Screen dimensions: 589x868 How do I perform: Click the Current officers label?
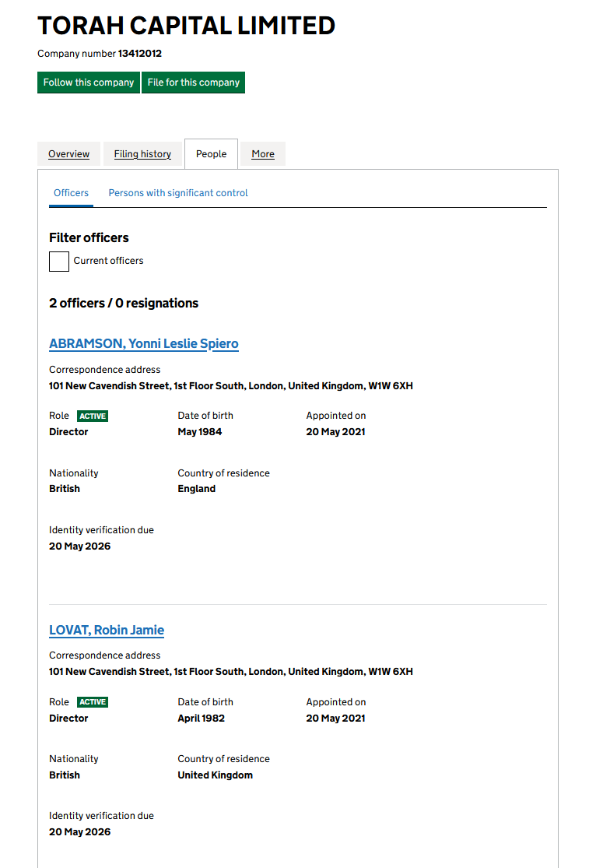[x=108, y=261]
